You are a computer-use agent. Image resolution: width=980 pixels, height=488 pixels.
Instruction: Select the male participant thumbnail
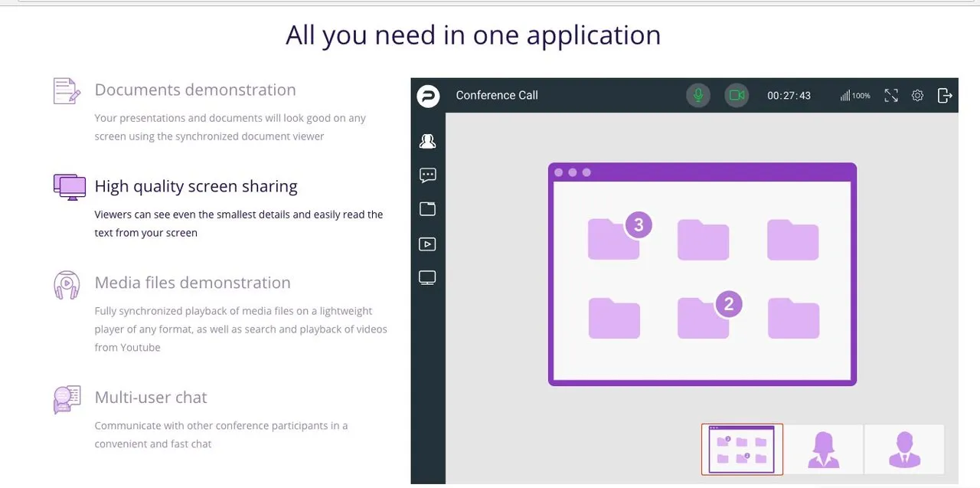pyautogui.click(x=904, y=449)
